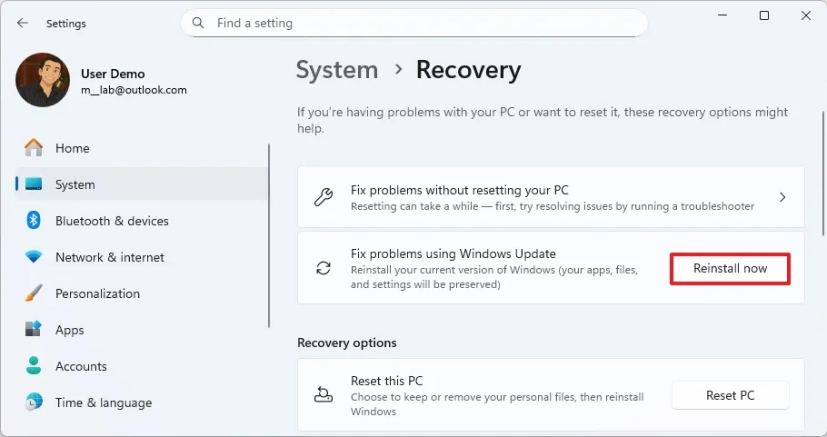Screen dimensions: 827x437
Task: Click the User Demo profile avatar
Action: (43, 80)
